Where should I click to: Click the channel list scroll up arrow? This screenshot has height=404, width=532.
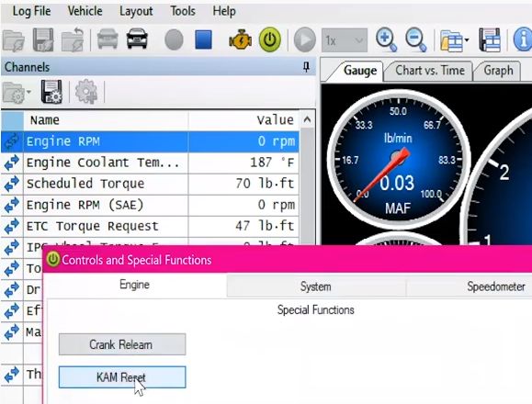point(308,120)
